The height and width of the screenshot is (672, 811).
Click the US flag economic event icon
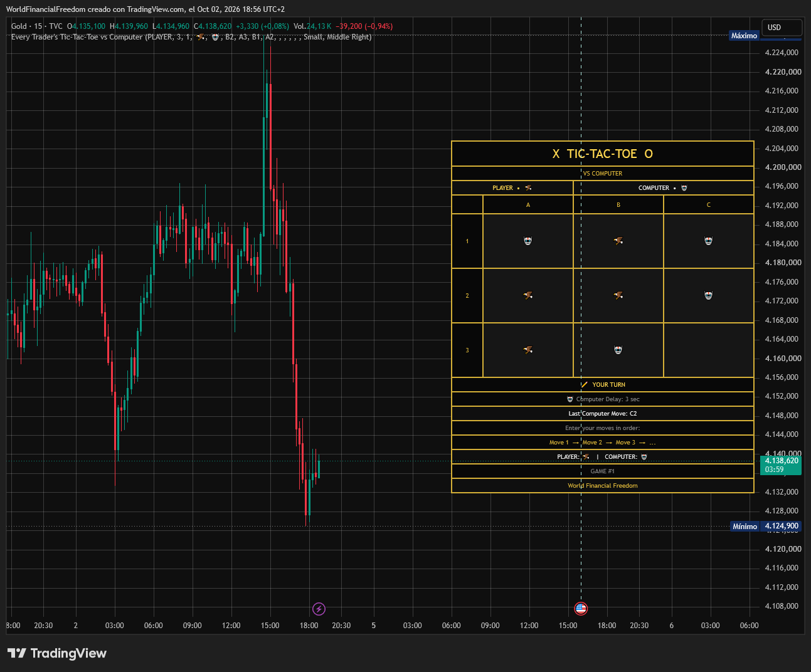tap(581, 608)
